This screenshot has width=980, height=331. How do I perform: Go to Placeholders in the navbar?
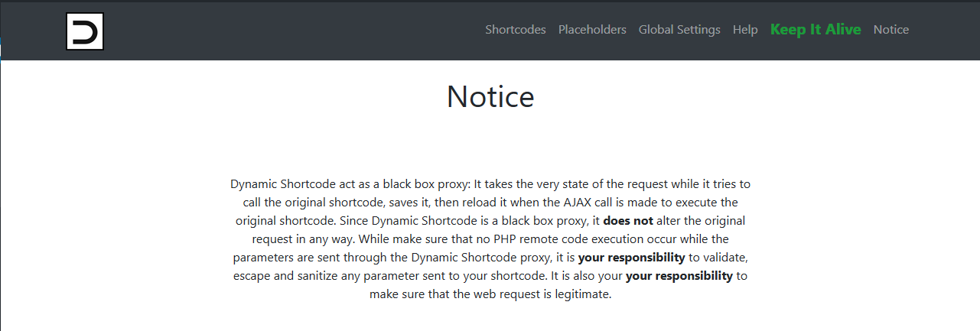pos(592,30)
